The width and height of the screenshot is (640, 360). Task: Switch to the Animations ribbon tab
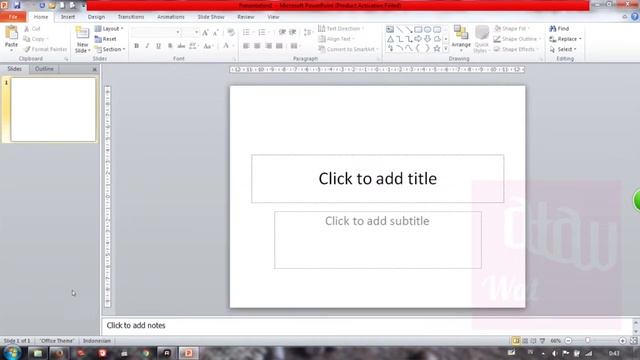pyautogui.click(x=171, y=17)
